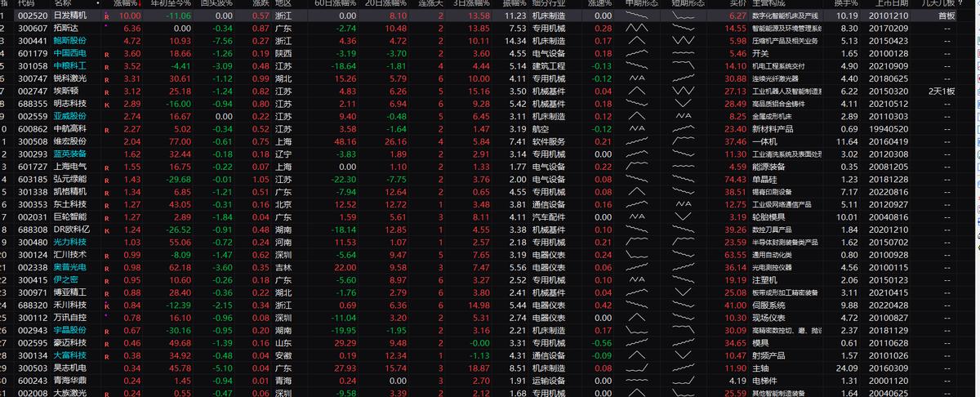This screenshot has height=397, width=980.
Task: Click the K marker beside 明志科技
Action: click(106, 104)
